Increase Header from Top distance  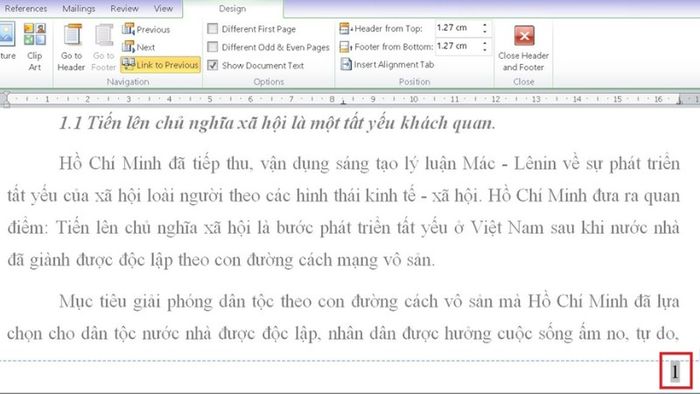click(x=485, y=25)
